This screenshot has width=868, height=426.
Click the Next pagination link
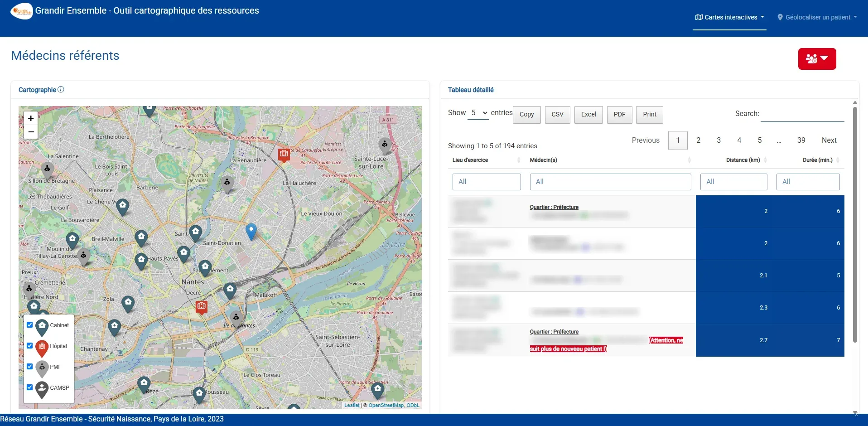coord(829,140)
